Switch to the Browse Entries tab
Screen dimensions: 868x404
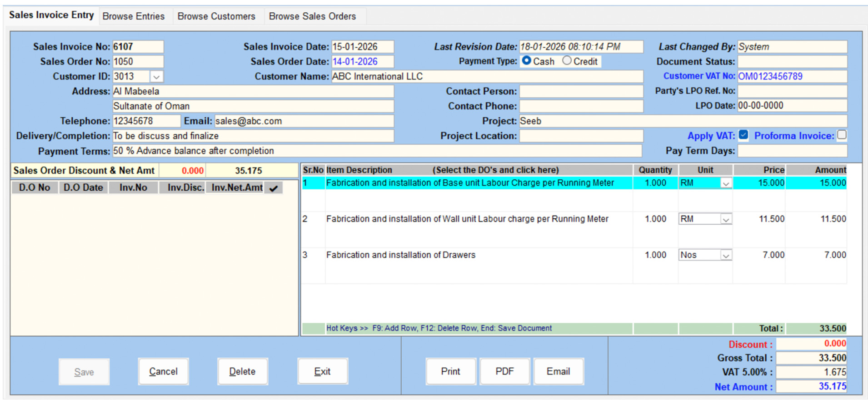(134, 16)
